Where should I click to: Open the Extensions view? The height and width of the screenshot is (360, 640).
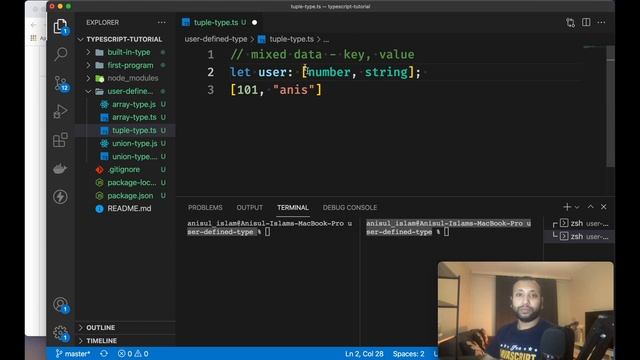tap(60, 140)
